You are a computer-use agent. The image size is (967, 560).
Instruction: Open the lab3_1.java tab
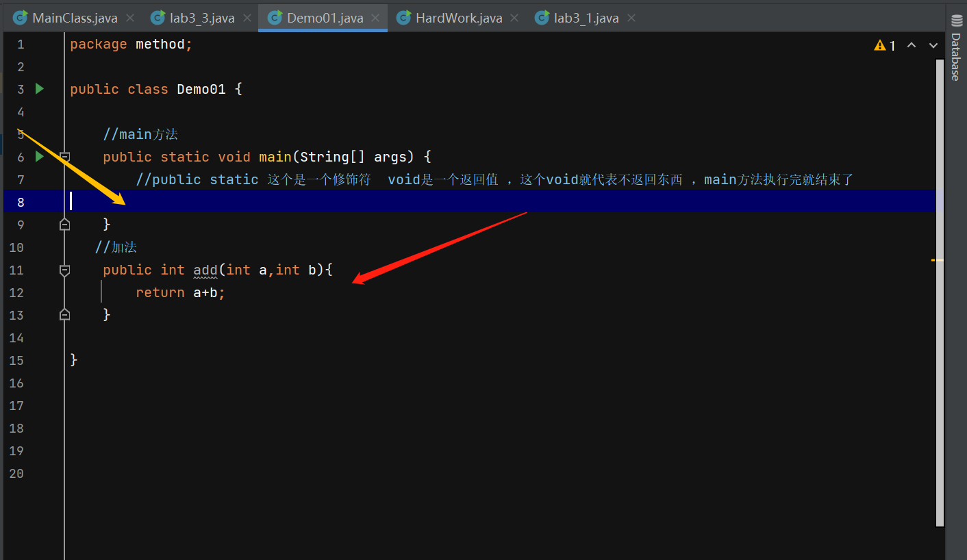(586, 18)
